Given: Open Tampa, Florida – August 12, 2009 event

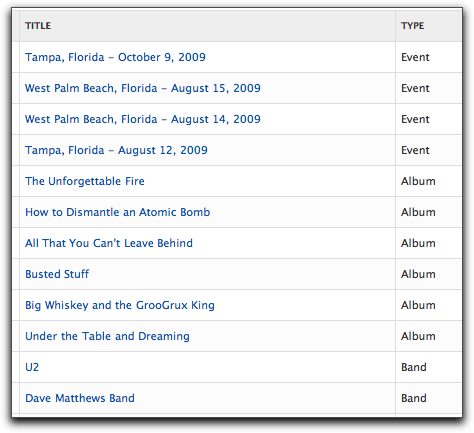Looking at the screenshot, I should [116, 150].
